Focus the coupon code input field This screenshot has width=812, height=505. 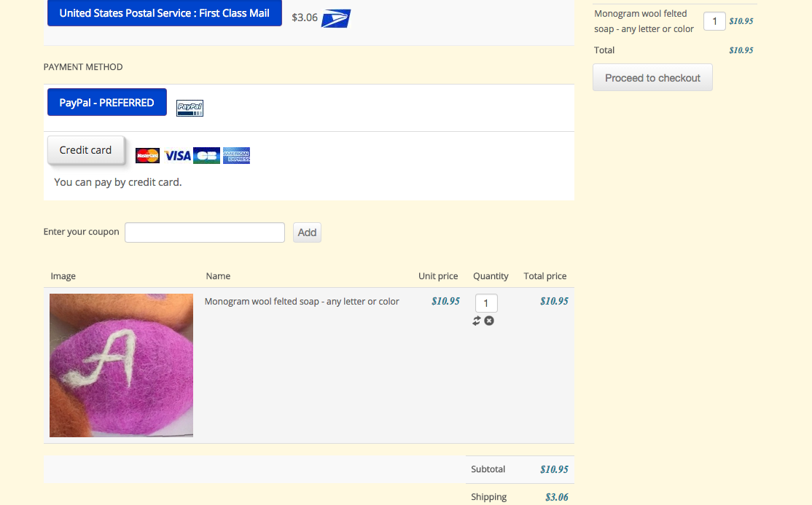[204, 232]
